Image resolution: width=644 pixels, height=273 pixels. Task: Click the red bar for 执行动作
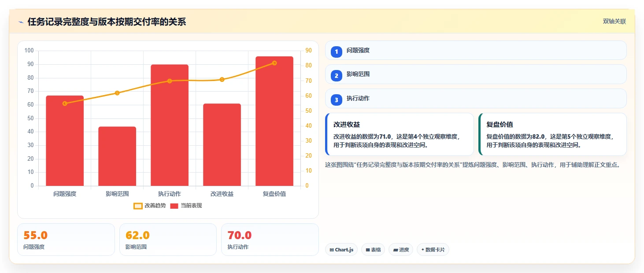[170, 125]
